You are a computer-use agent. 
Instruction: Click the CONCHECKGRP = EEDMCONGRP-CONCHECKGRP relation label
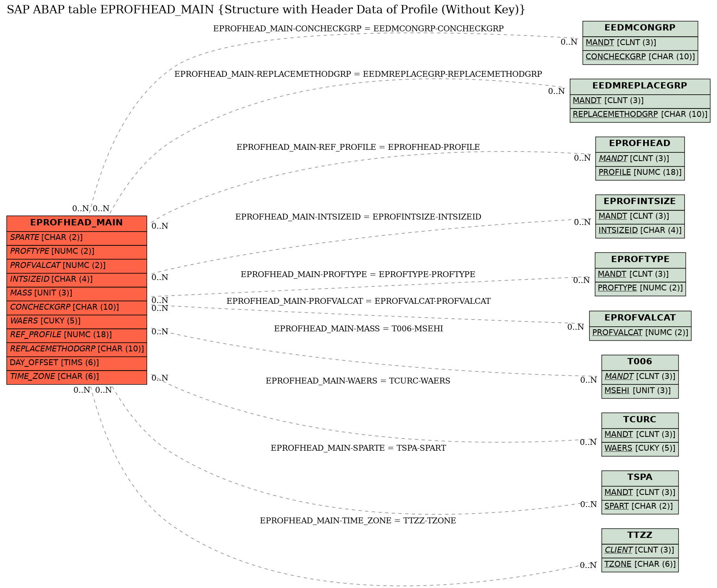tap(358, 28)
